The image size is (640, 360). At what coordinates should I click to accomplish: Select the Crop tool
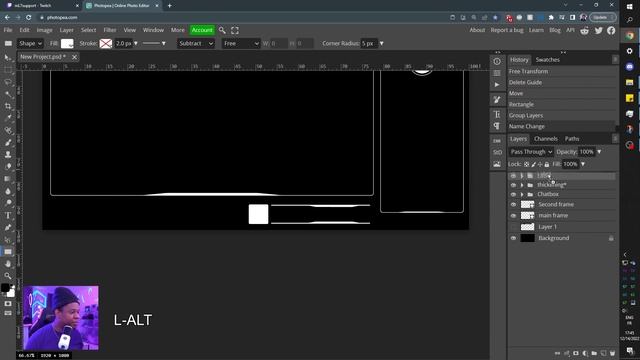pos(8,106)
